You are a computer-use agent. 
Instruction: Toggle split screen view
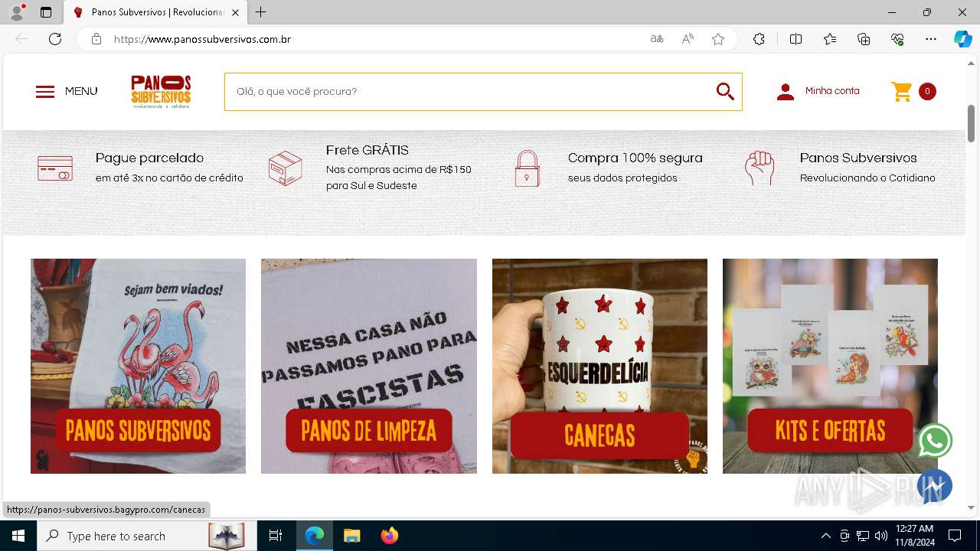795,39
